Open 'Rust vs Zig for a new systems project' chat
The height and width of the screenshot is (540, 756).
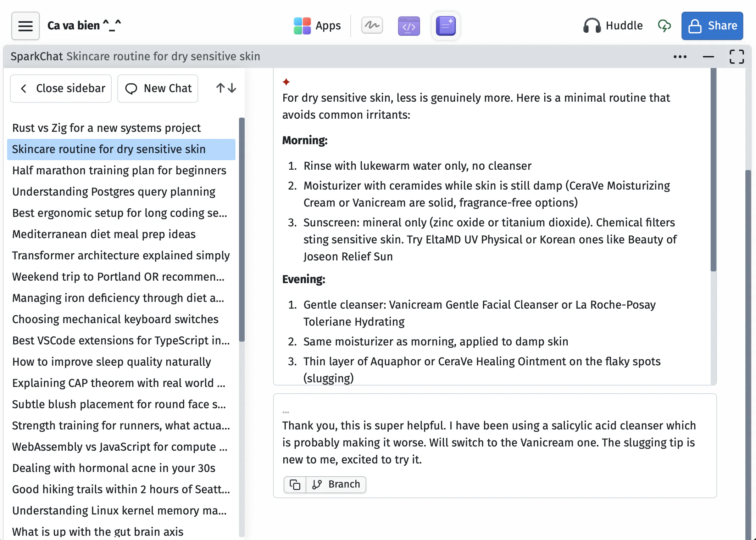(121, 128)
